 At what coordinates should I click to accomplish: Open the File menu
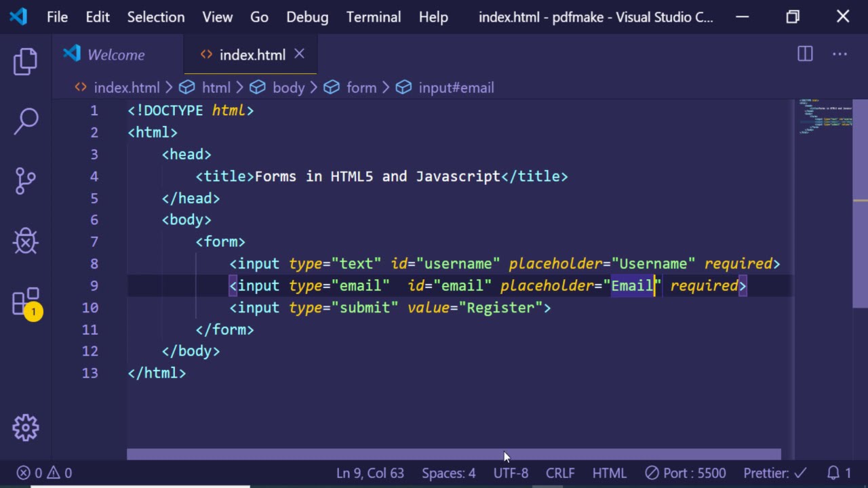(x=57, y=17)
